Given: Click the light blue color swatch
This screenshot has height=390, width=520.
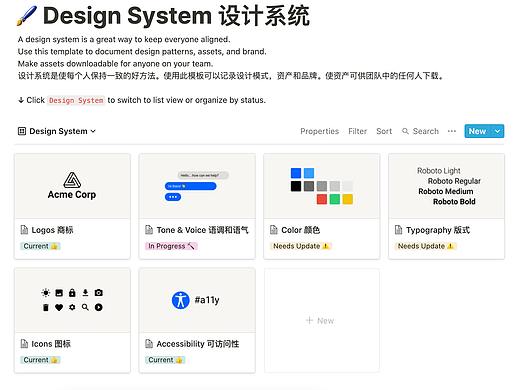Looking at the screenshot, I should click(309, 173).
